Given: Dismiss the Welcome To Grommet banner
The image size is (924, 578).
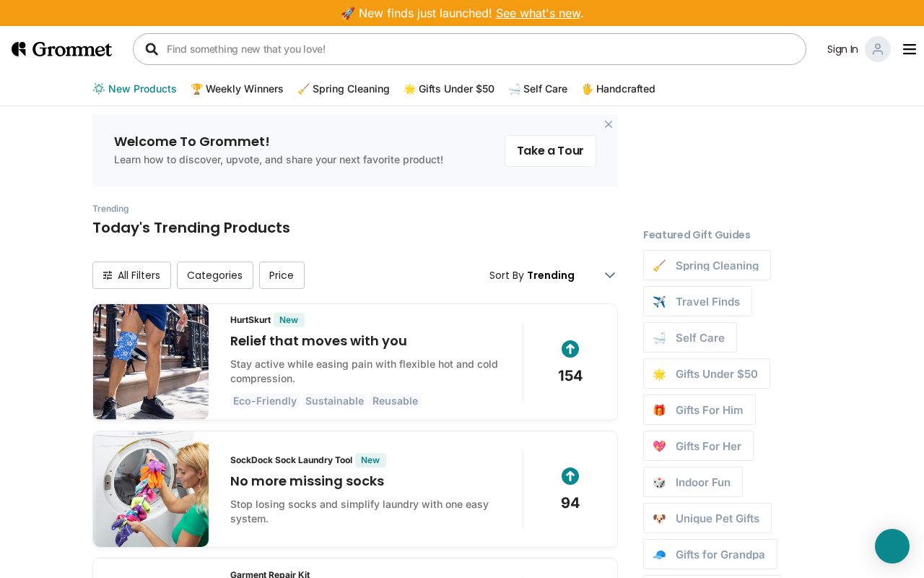Looking at the screenshot, I should point(609,124).
